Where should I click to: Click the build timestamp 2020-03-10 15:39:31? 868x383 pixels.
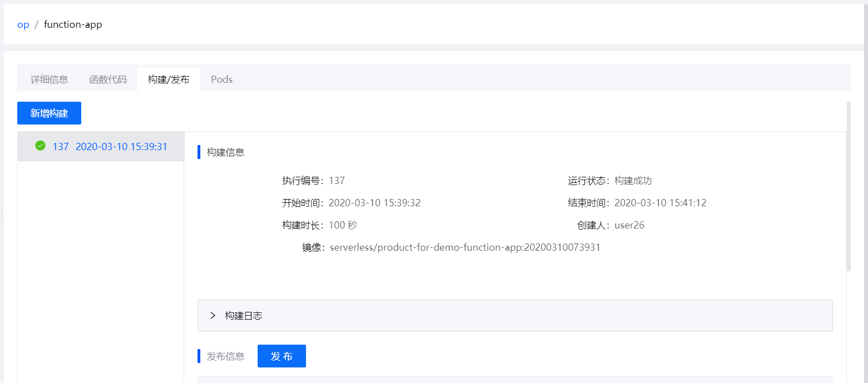click(x=122, y=146)
